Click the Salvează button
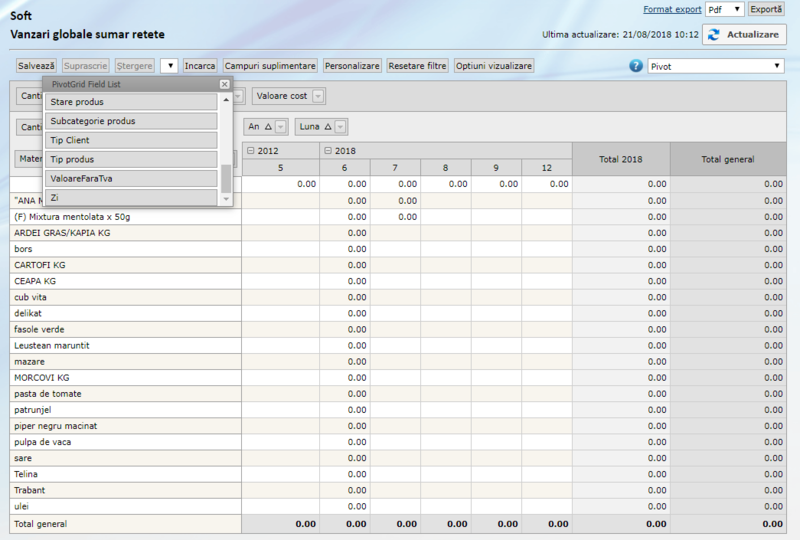The height and width of the screenshot is (540, 800). coord(37,66)
